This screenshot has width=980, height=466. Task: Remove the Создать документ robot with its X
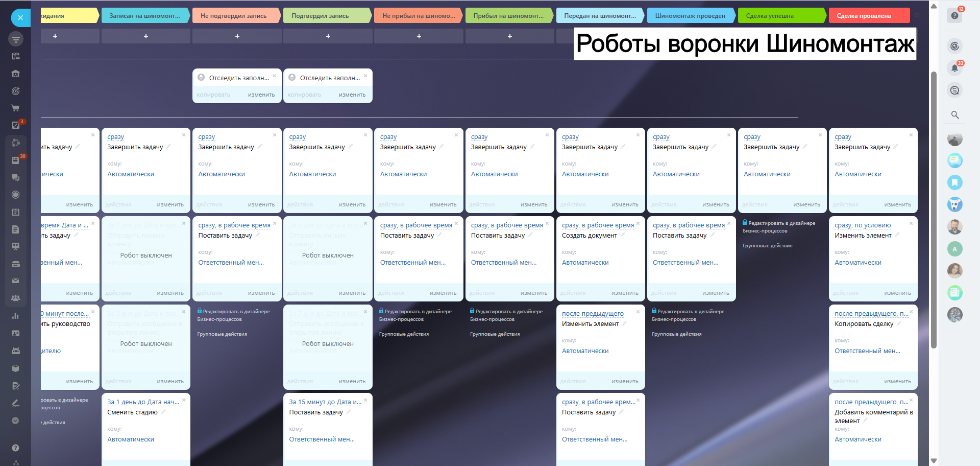(x=638, y=223)
